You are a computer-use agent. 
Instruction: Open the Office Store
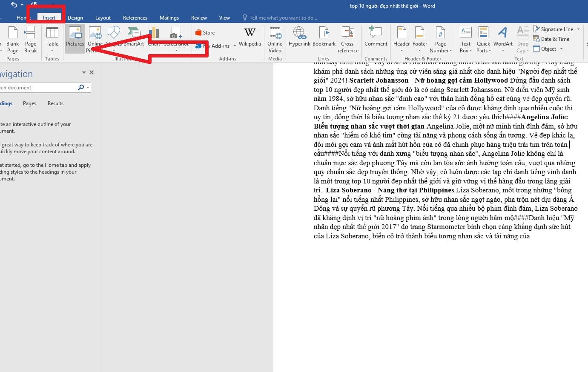(x=205, y=33)
